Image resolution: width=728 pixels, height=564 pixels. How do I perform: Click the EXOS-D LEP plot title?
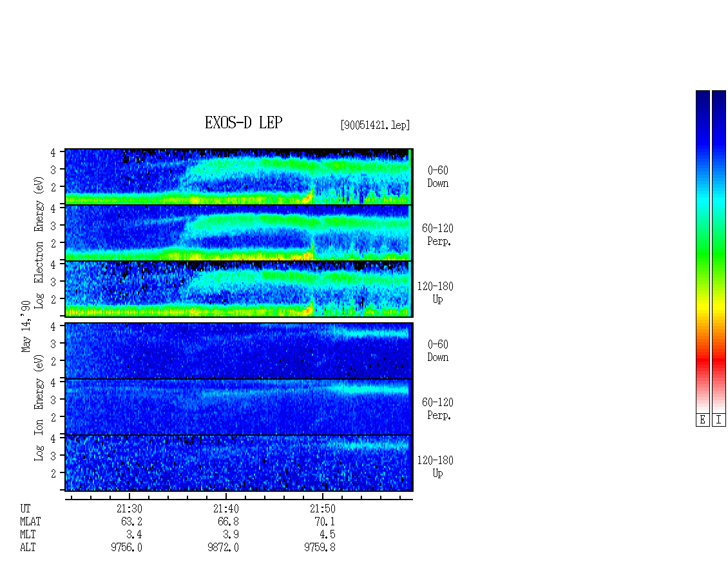tap(244, 122)
